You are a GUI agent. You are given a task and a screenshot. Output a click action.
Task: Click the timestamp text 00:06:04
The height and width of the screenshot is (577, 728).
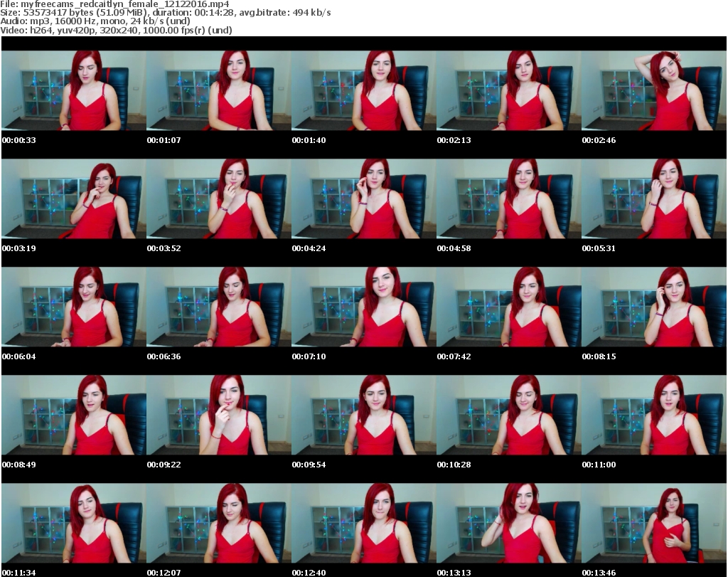click(19, 356)
